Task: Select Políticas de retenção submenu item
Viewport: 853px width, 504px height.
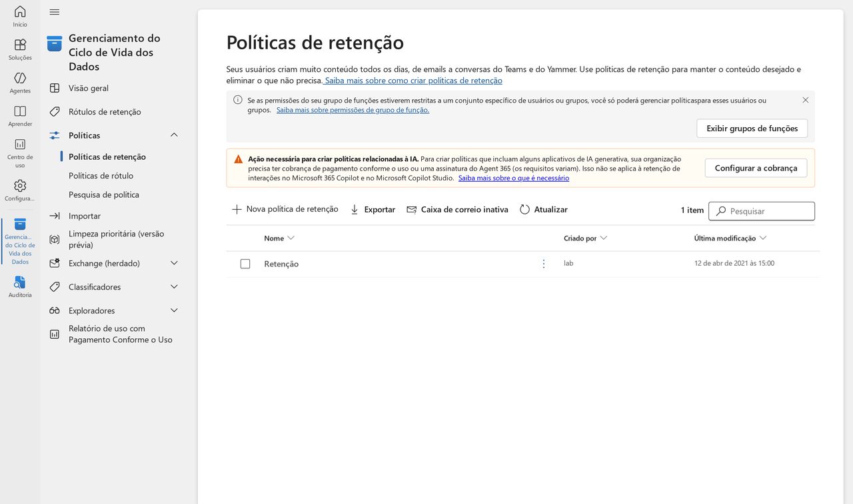Action: (x=107, y=156)
